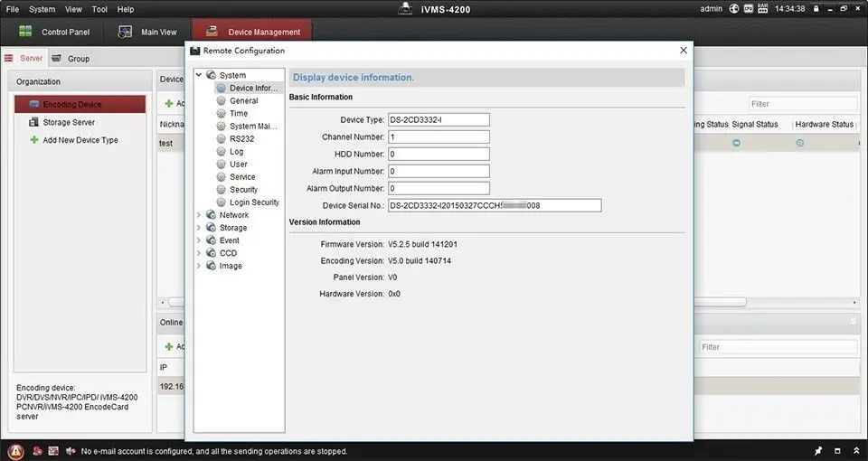
Task: Click the window restore icon in bottom bar
Action: (x=837, y=451)
